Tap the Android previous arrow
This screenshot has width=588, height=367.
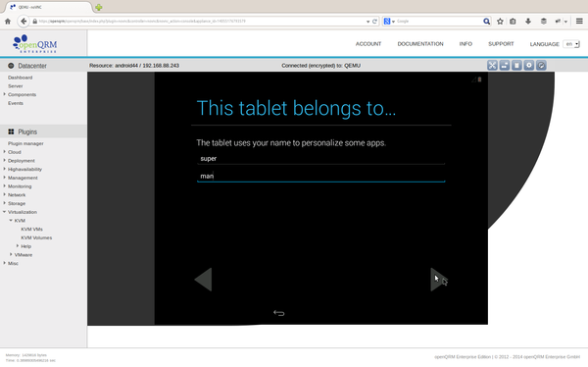click(x=203, y=280)
